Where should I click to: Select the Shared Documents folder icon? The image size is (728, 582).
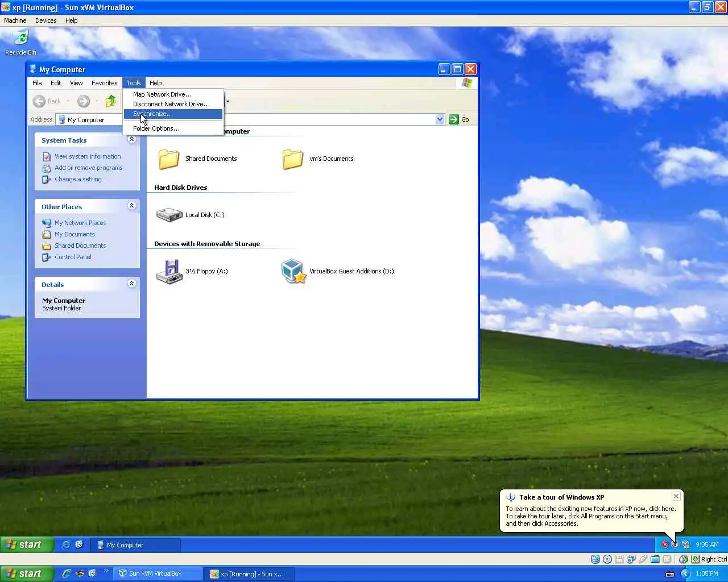(169, 159)
